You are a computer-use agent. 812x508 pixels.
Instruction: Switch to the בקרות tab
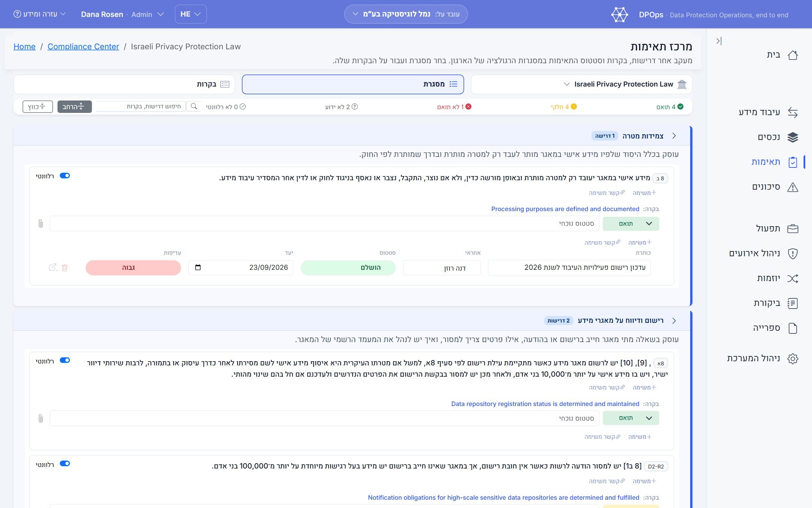124,84
